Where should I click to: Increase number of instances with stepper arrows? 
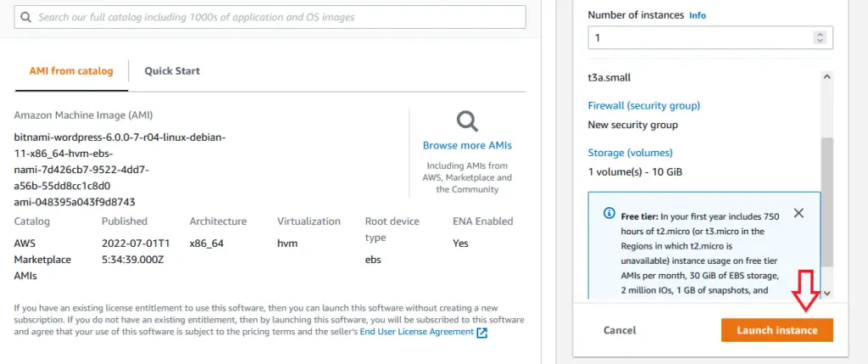click(820, 35)
